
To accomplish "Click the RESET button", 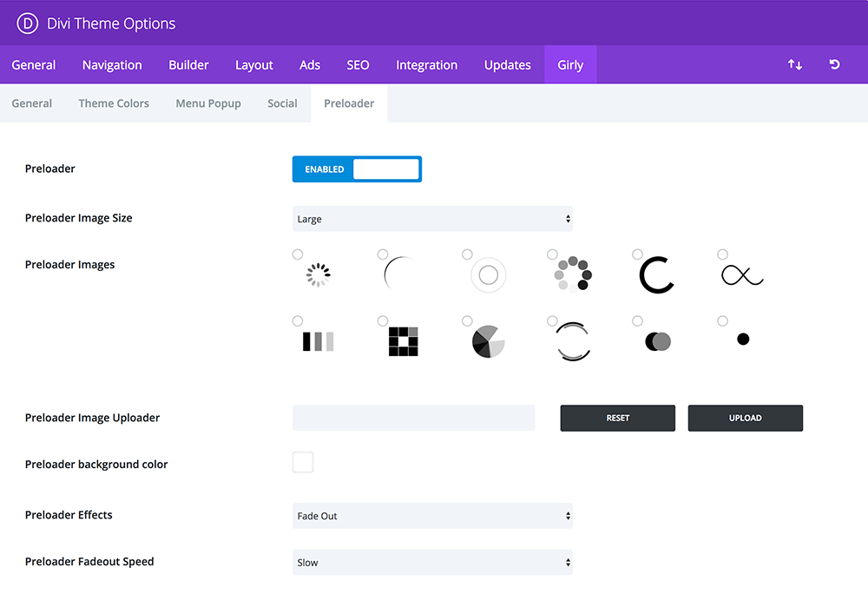I will pyautogui.click(x=618, y=419).
